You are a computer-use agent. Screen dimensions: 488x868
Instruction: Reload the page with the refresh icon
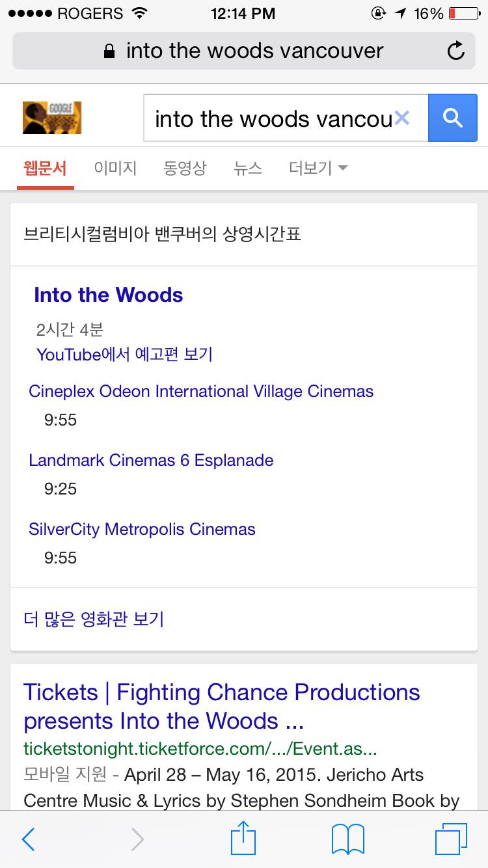[x=456, y=51]
